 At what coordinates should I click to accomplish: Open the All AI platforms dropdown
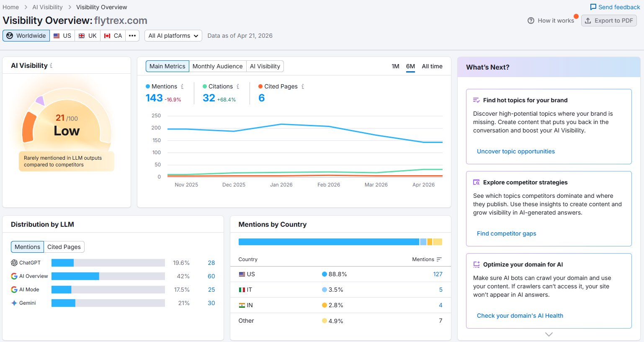click(x=173, y=36)
